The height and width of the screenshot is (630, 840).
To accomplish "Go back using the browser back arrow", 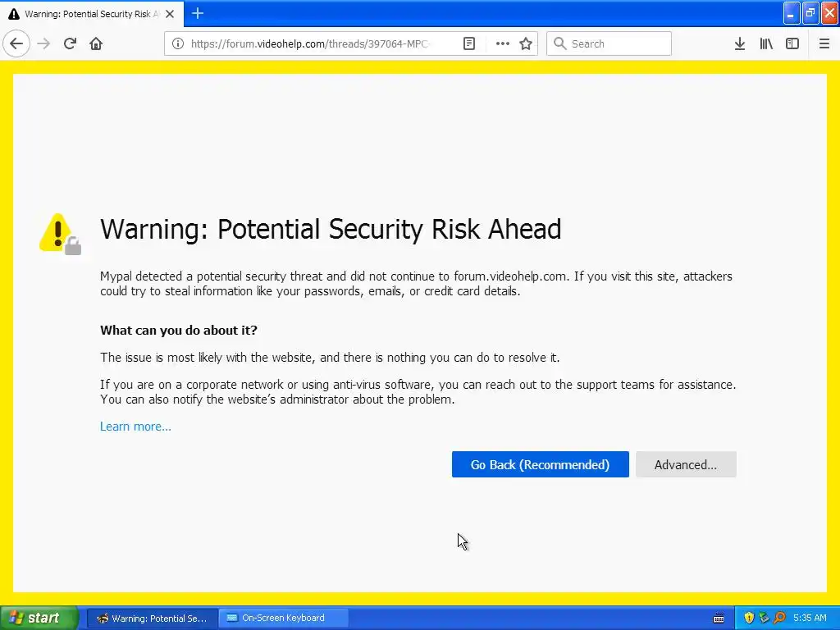I will point(16,43).
